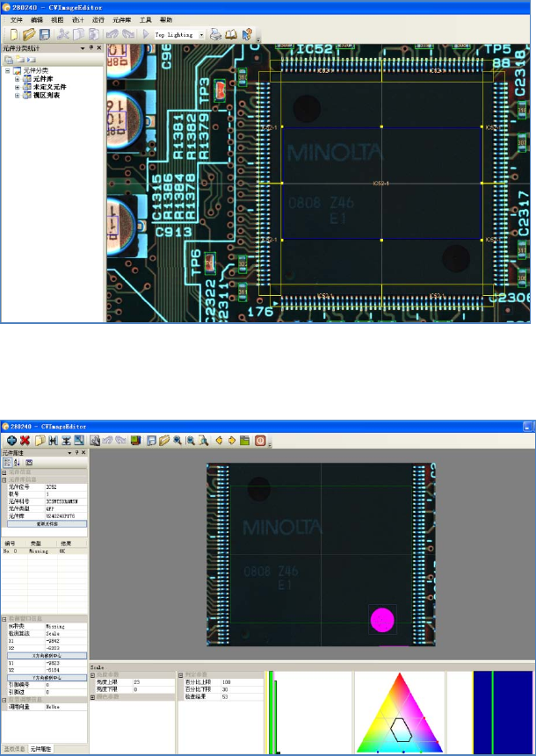Click the red X Delete icon
Viewport: 536px width, 756px height.
pyautogui.click(x=25, y=440)
